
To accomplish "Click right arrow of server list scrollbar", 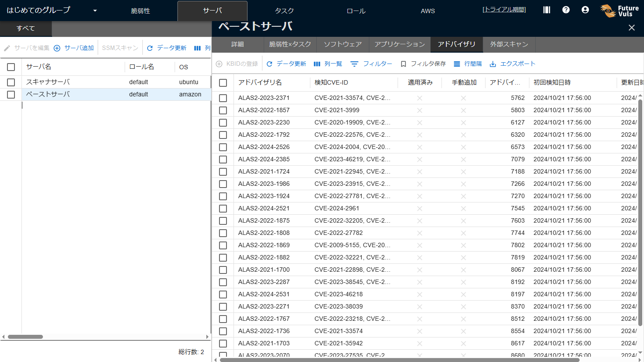I will click(207, 337).
